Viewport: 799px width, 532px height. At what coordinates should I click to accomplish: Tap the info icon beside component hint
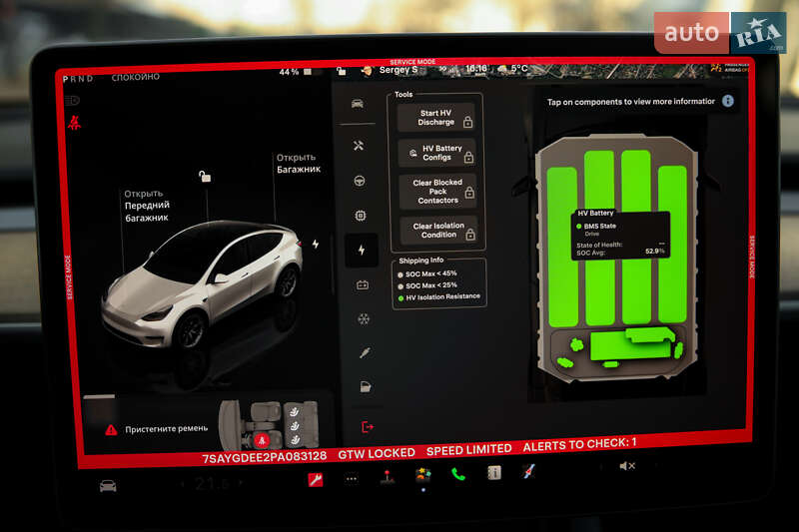(728, 101)
